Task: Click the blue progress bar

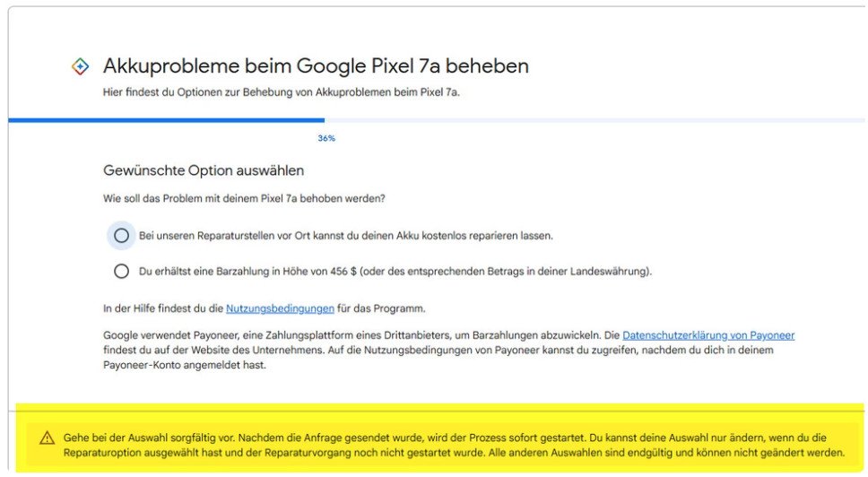Action: [166, 119]
